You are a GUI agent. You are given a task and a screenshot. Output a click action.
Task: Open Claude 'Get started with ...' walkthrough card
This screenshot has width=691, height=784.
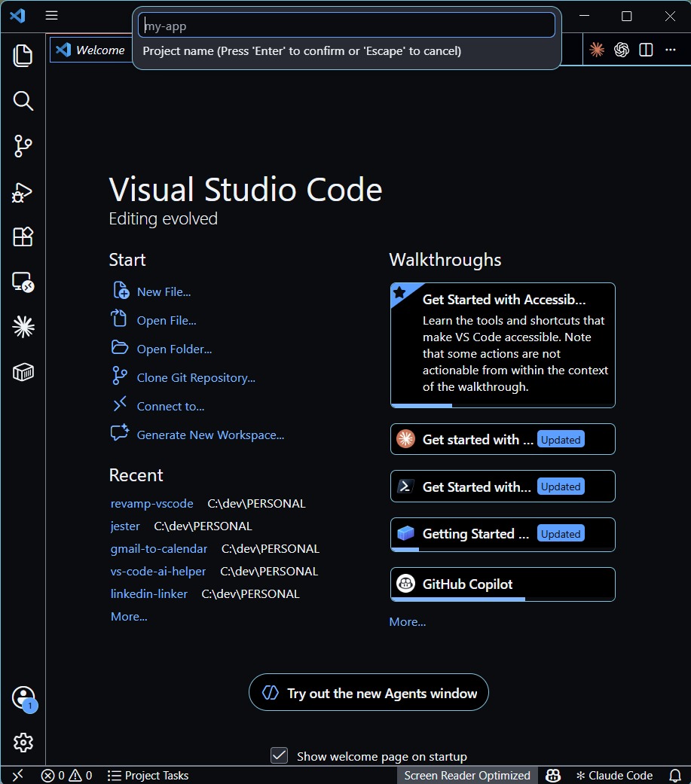(x=503, y=439)
